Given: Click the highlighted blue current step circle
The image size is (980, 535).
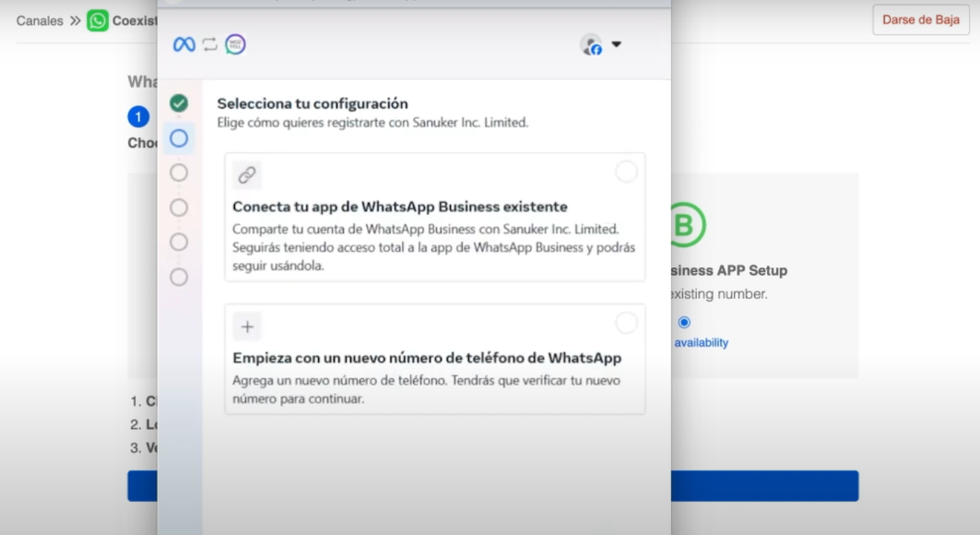Looking at the screenshot, I should [179, 138].
